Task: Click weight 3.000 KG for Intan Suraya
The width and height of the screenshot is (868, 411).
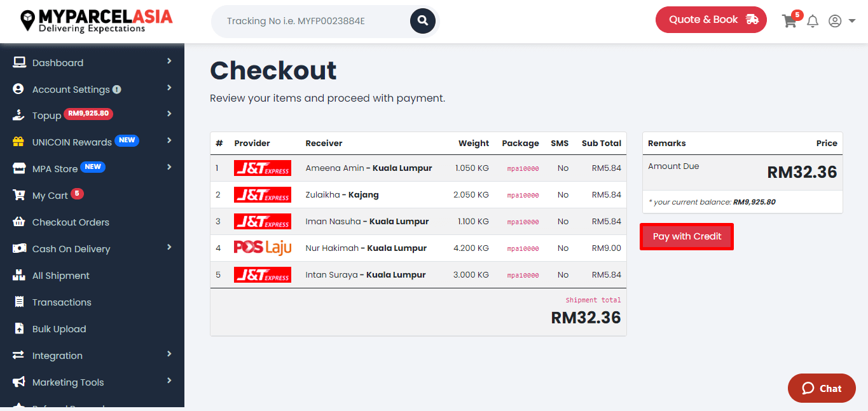Action: click(x=471, y=275)
